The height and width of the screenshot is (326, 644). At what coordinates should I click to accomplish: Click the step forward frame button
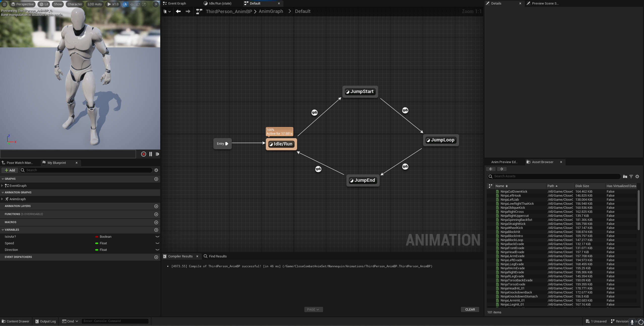tap(157, 154)
